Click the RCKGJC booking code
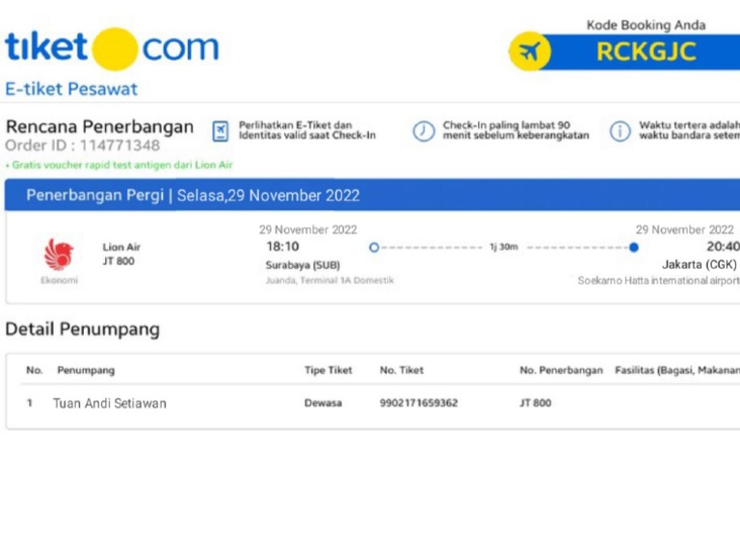The image size is (740, 560). (645, 52)
